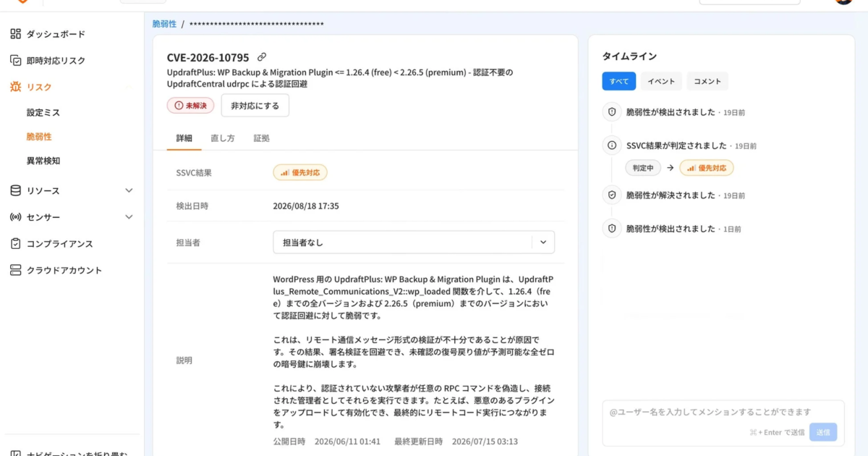
Task: Select the すべて timeline filter
Action: [x=619, y=81]
